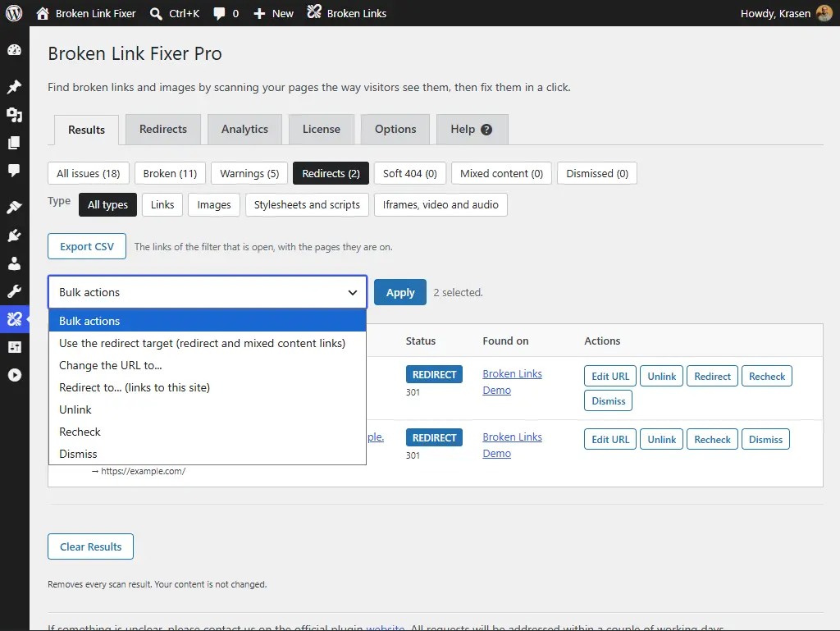Click Edit URL in second row

tap(610, 439)
